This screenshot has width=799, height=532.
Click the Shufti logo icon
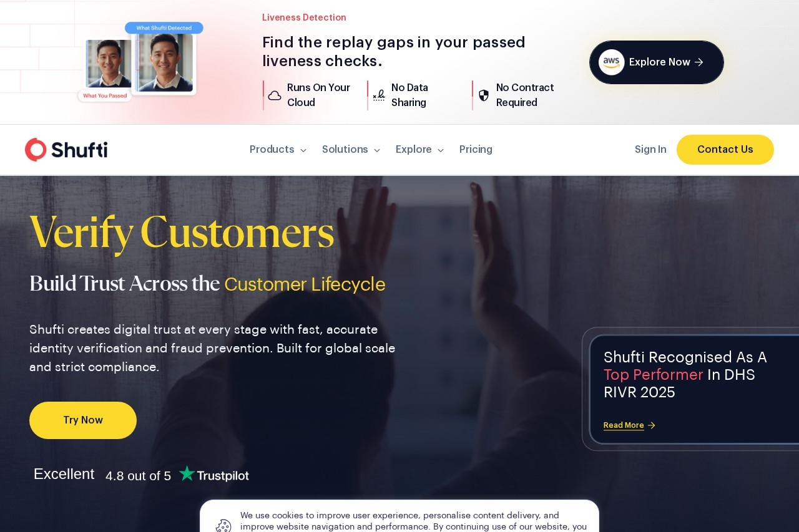coord(36,150)
